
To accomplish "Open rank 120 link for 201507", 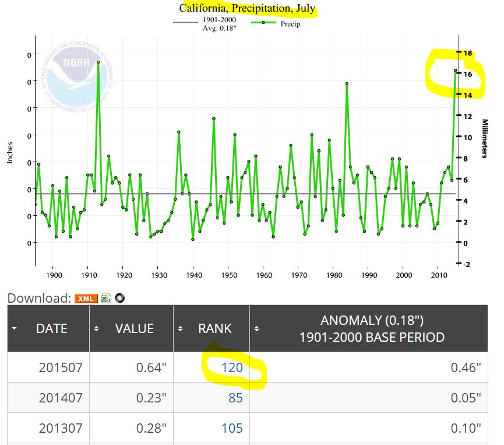I will pyautogui.click(x=232, y=367).
